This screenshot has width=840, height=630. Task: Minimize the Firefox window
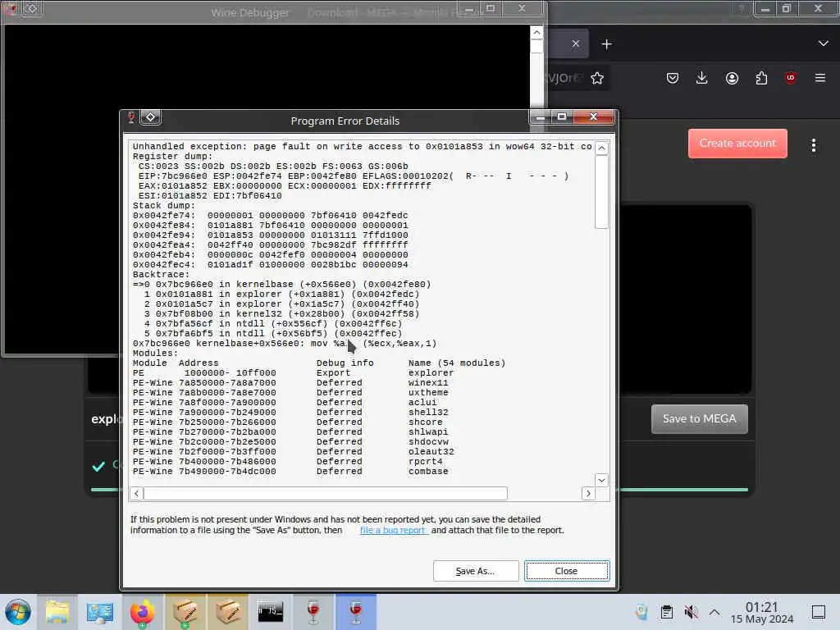765,8
